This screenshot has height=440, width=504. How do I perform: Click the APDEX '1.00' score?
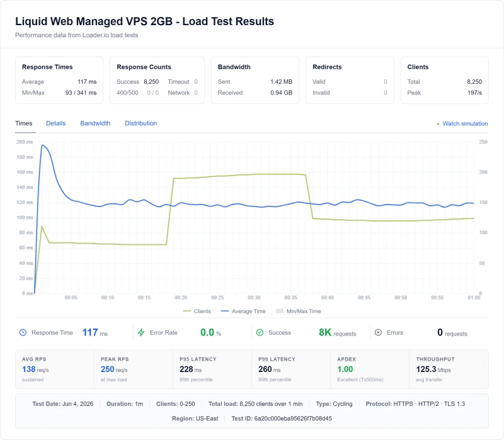point(345,369)
